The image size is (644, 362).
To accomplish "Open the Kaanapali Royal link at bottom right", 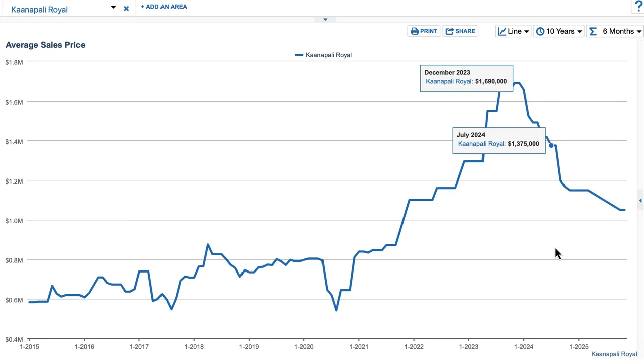I will coord(615,354).
